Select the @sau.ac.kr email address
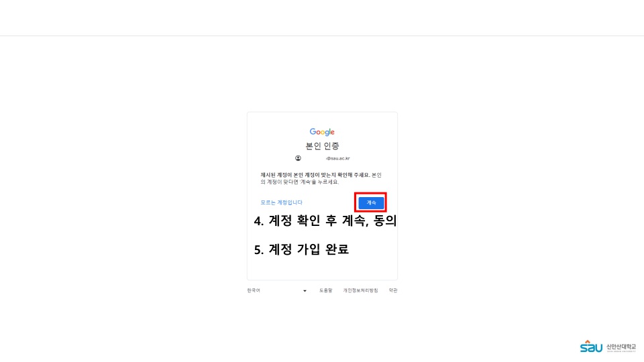 [x=337, y=158]
